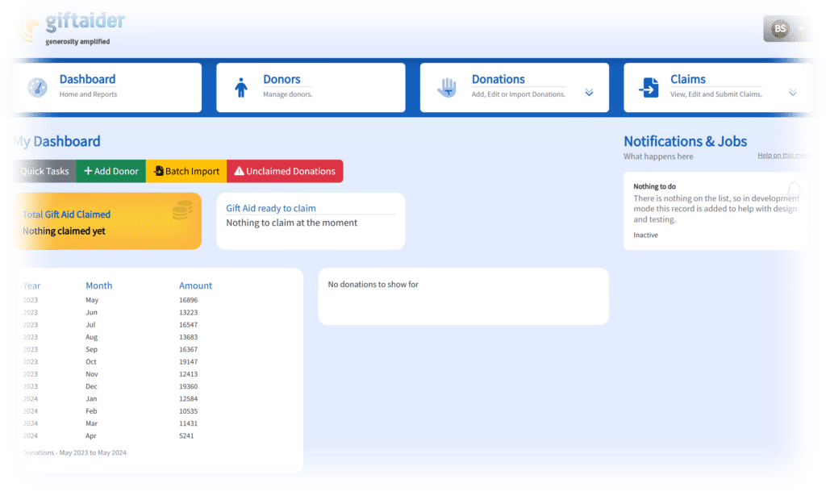Click the Batch Import quick task
The width and height of the screenshot is (826, 504).
[186, 171]
